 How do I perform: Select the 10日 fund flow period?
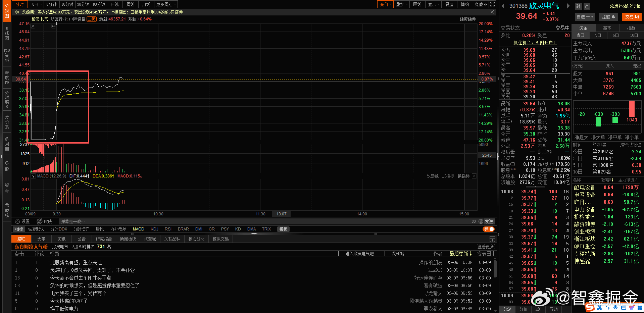[x=634, y=35]
